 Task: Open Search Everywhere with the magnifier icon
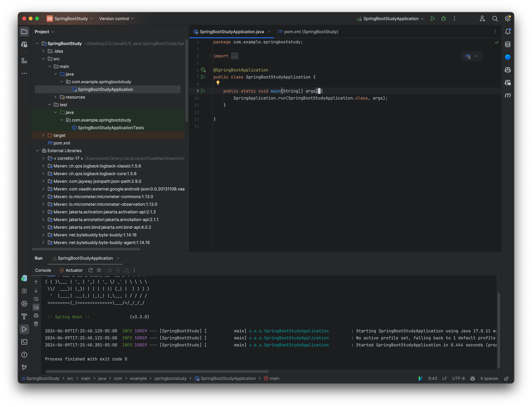pos(495,18)
